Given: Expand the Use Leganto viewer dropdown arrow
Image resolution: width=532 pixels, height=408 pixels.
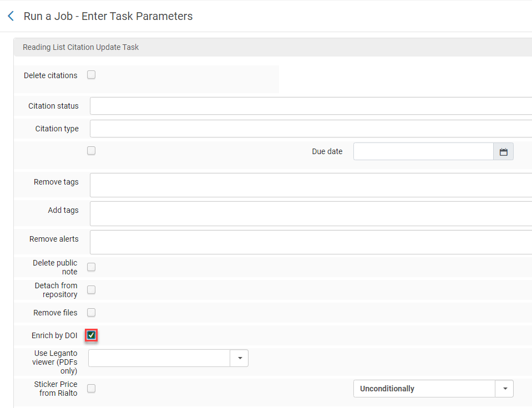Looking at the screenshot, I should tap(240, 358).
